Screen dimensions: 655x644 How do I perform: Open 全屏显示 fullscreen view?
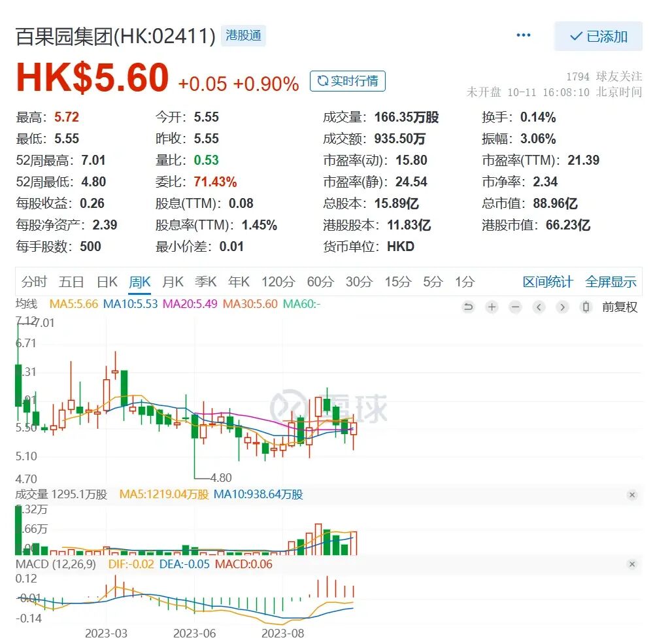(611, 282)
